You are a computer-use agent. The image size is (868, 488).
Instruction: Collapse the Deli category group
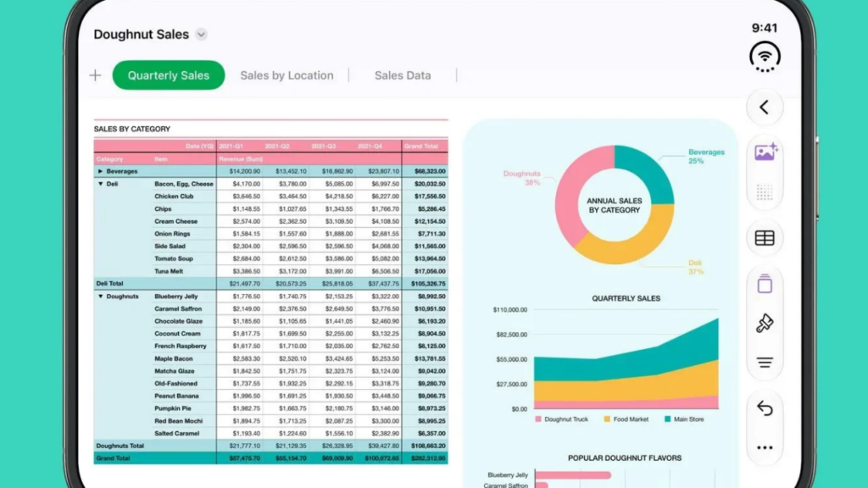coord(100,184)
